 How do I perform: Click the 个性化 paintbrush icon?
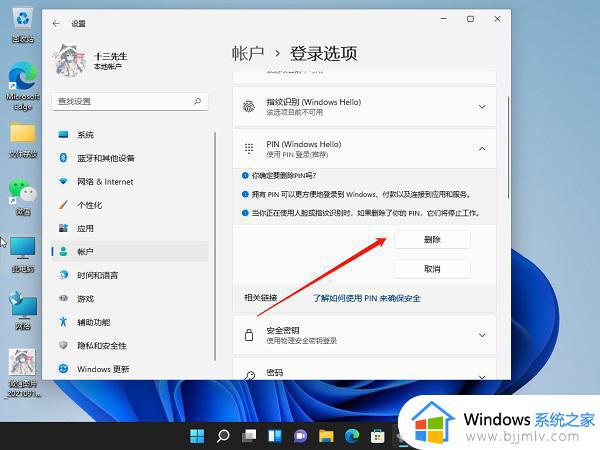pos(64,205)
